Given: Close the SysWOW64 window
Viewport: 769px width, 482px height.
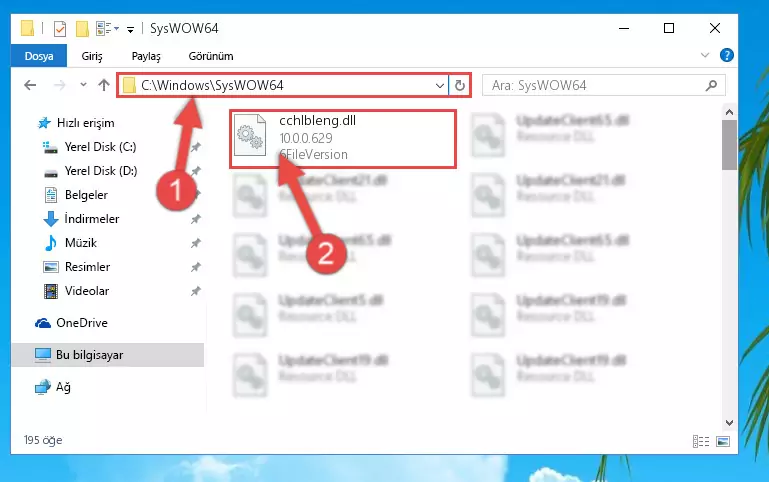Looking at the screenshot, I should (715, 28).
